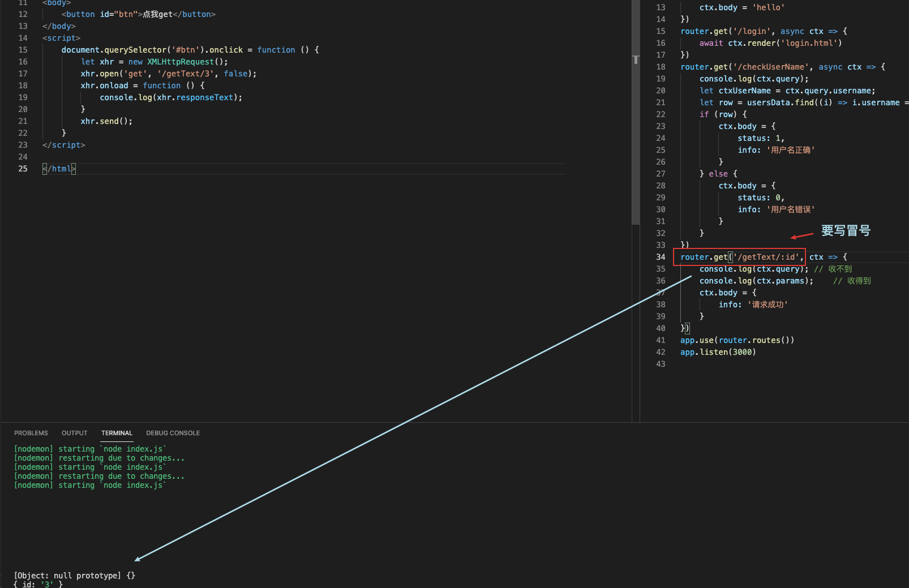This screenshot has height=588, width=909.
Task: Click line number 43 in the right editor gutter
Action: [x=661, y=364]
